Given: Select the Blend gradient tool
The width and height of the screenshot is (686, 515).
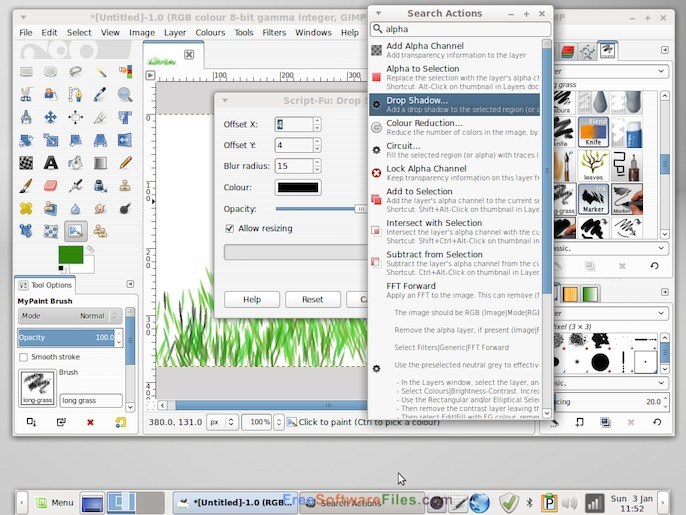Looking at the screenshot, I should point(100,163).
